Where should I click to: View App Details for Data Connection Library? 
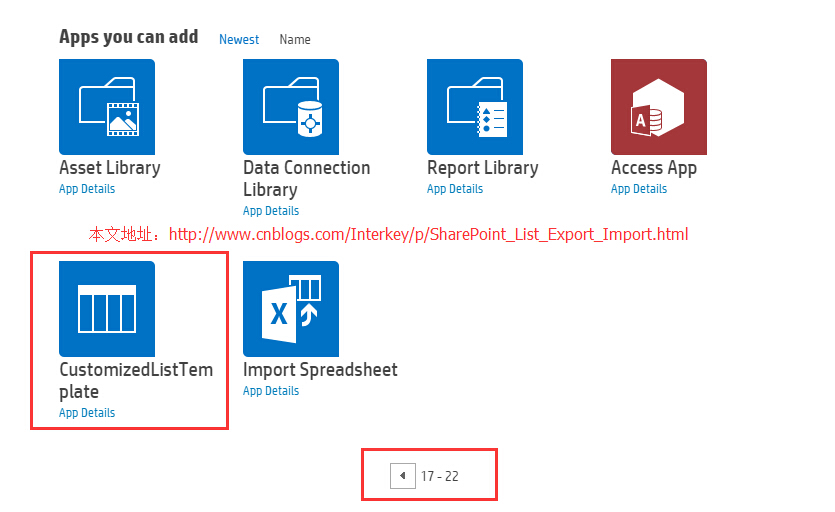tap(271, 211)
